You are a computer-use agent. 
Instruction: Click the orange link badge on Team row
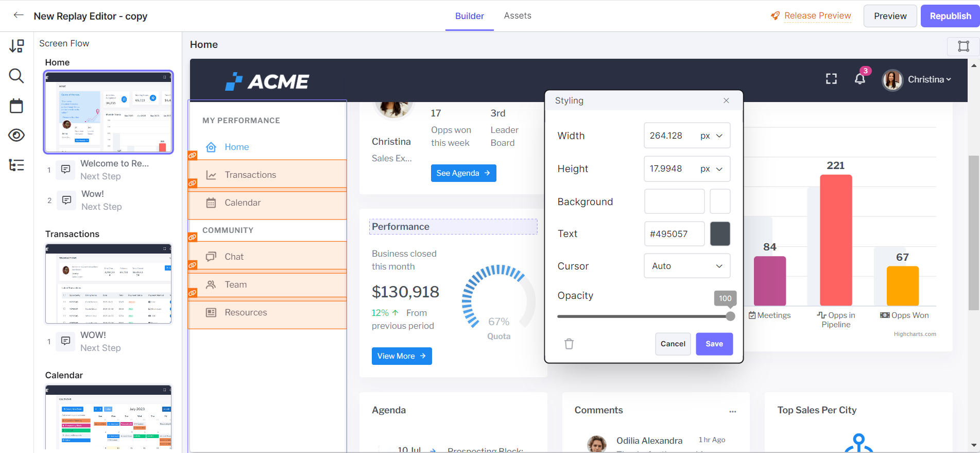pyautogui.click(x=192, y=265)
